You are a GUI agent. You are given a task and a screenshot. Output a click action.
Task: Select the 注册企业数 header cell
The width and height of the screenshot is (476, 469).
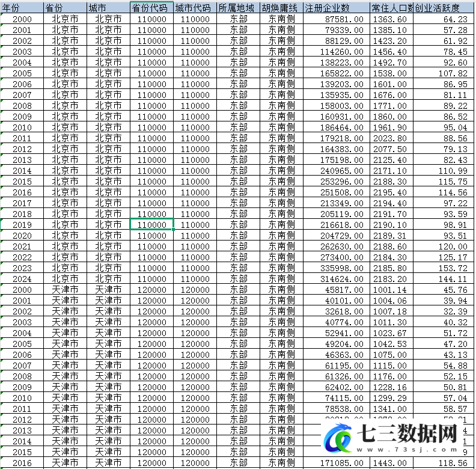[x=337, y=8]
